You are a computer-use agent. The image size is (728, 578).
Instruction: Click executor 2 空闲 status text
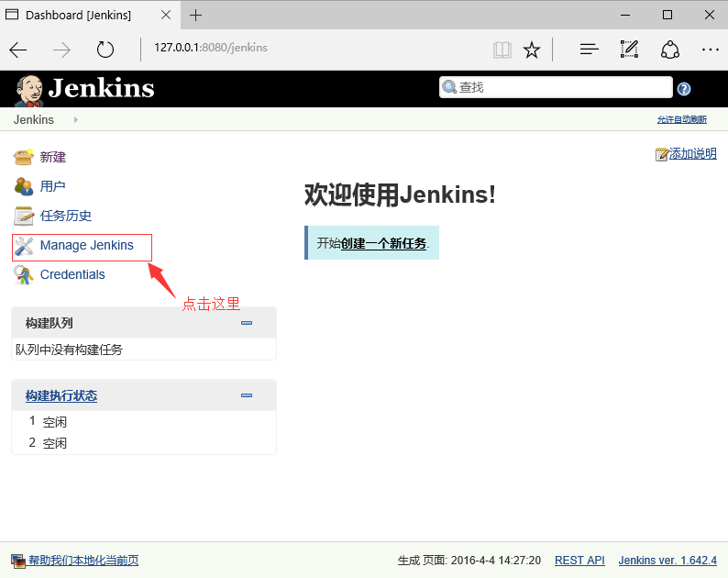(x=55, y=443)
